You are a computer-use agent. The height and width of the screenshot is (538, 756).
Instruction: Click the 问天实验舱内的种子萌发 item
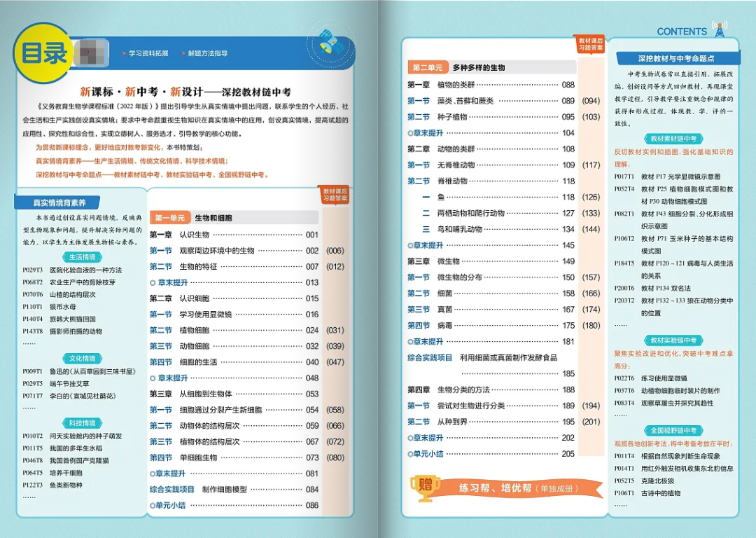click(72, 436)
